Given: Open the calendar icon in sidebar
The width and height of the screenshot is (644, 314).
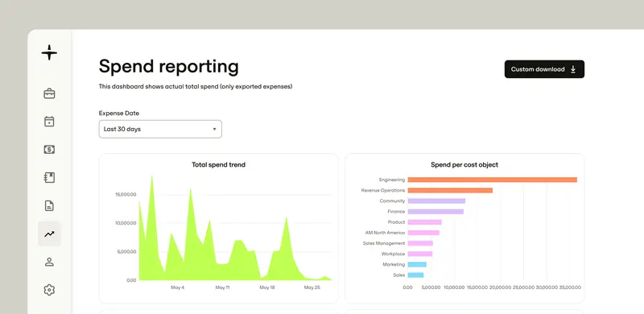Looking at the screenshot, I should click(x=49, y=122).
